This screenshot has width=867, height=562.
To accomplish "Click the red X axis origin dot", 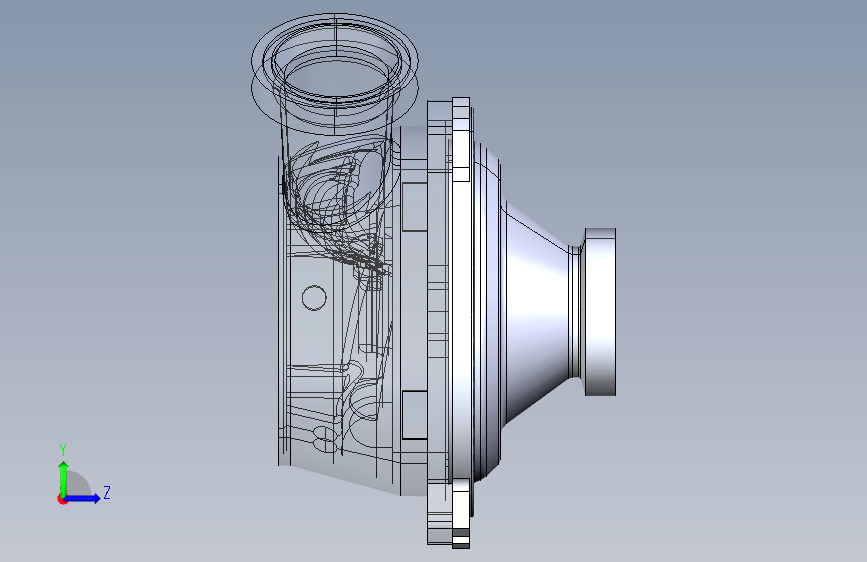I will (62, 500).
